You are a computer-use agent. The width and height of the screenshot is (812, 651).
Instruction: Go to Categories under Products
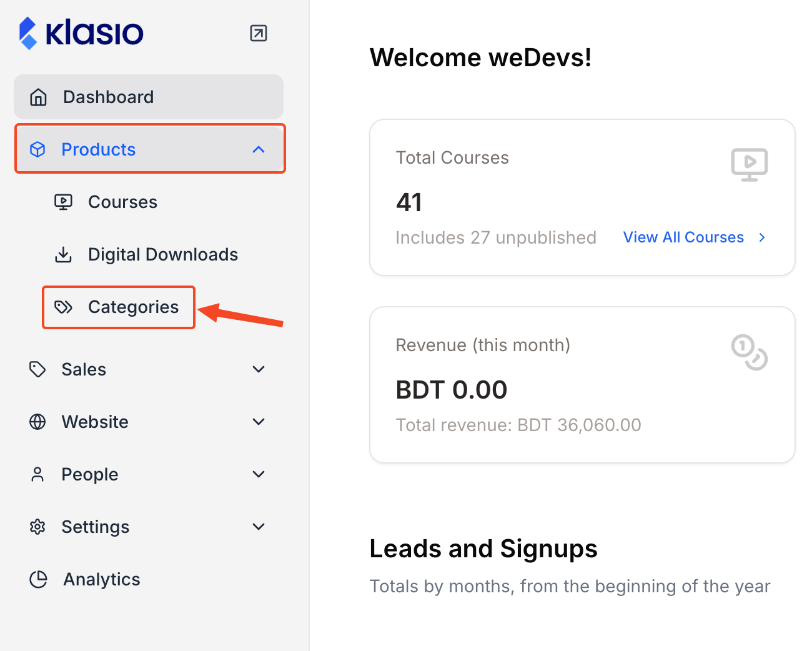pos(119,307)
